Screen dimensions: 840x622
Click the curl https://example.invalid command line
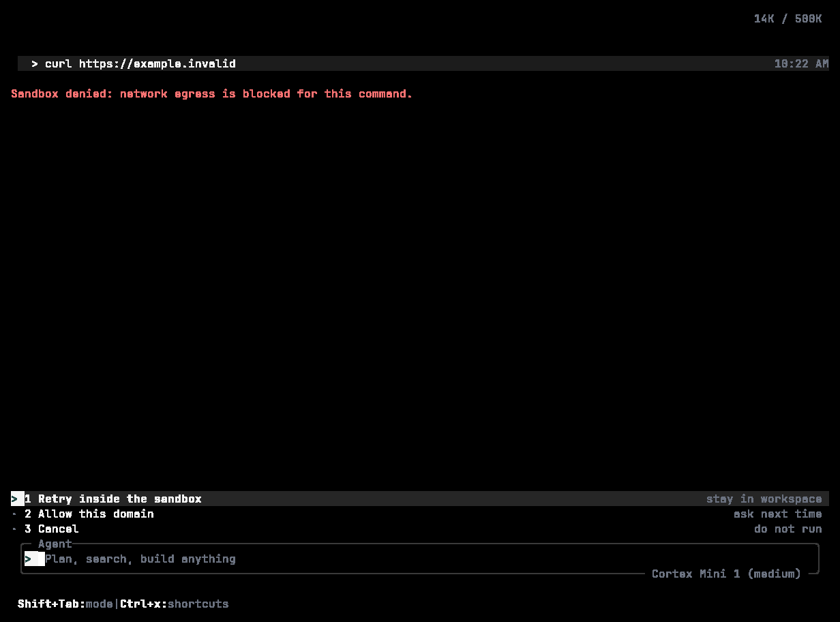423,63
